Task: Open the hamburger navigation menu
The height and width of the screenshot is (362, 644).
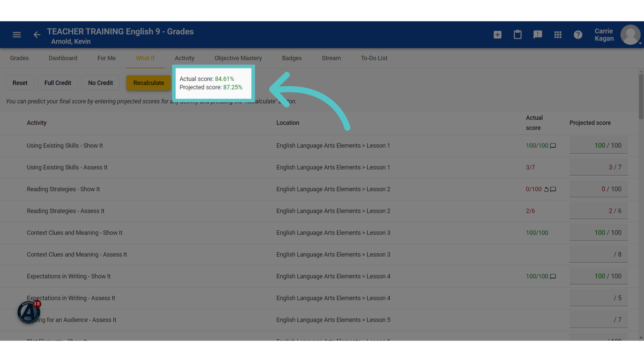Action: [17, 35]
